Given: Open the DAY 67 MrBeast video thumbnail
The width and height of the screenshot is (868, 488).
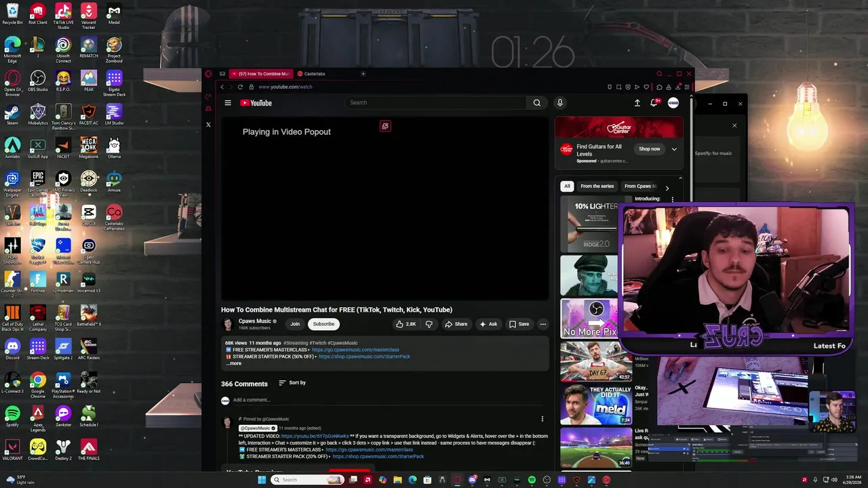Looking at the screenshot, I should coord(595,361).
